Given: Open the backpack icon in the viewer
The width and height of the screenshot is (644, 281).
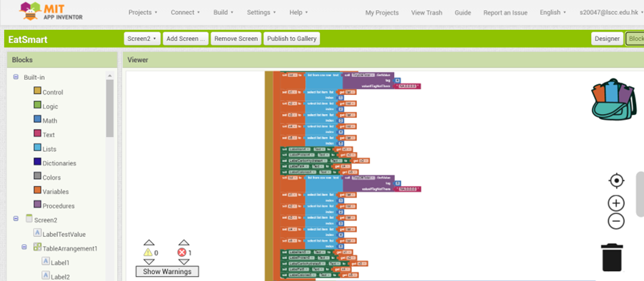Looking at the screenshot, I should tap(611, 98).
